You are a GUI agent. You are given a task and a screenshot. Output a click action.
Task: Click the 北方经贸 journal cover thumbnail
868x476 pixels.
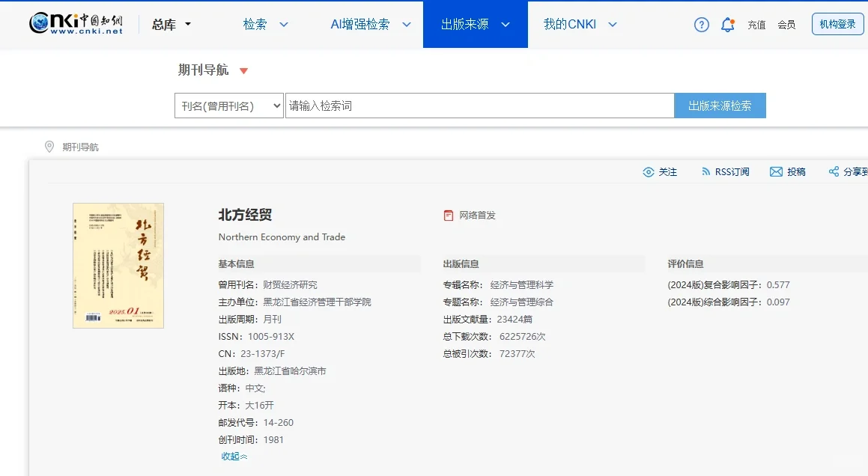118,265
